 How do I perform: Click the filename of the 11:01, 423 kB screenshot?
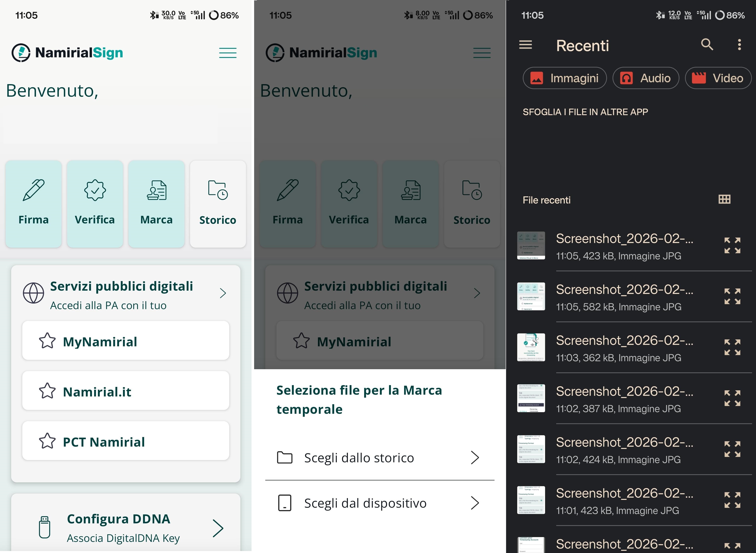624,493
